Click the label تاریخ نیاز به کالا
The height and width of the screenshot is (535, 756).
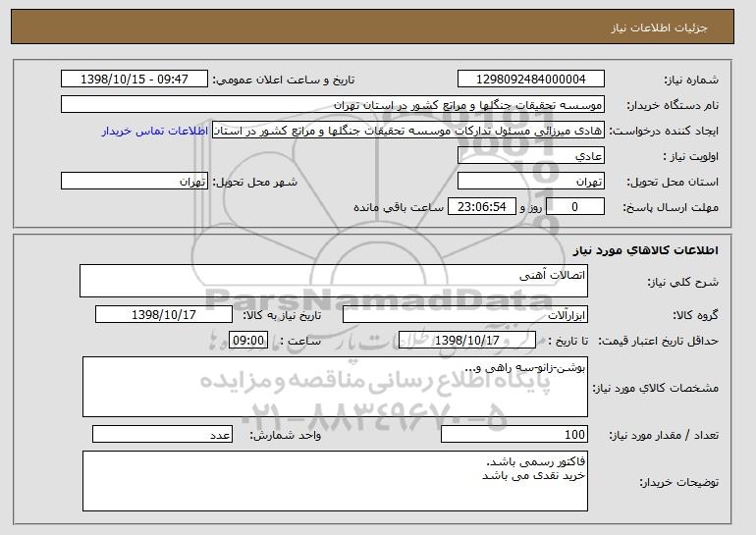click(281, 316)
